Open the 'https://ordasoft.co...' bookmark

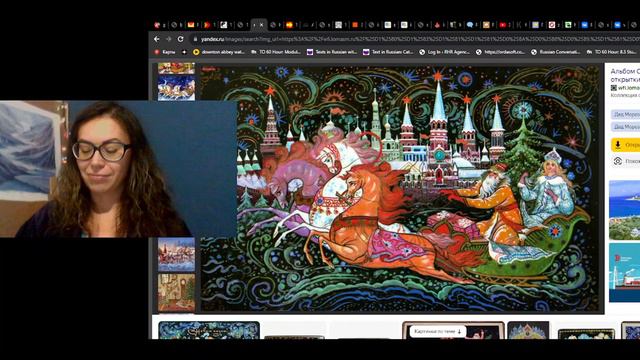coord(500,52)
